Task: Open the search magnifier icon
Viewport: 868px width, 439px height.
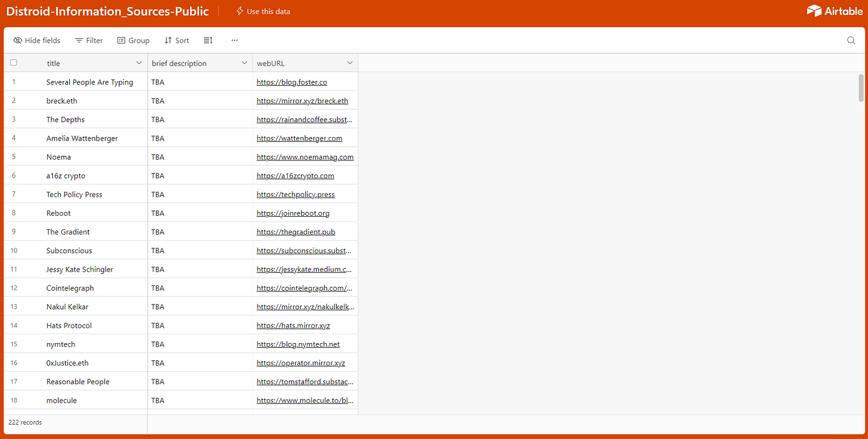Action: click(x=851, y=41)
